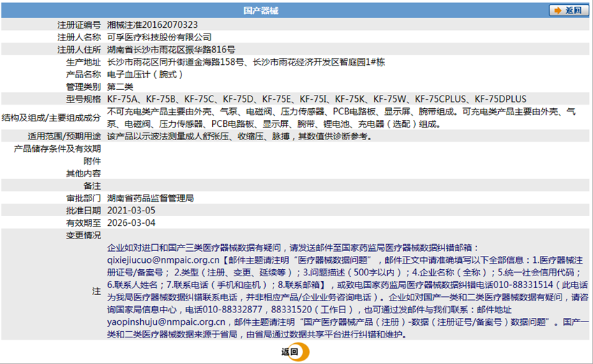Select registration number 湘械注准20162070323
This screenshot has width=593, height=364.
152,25
